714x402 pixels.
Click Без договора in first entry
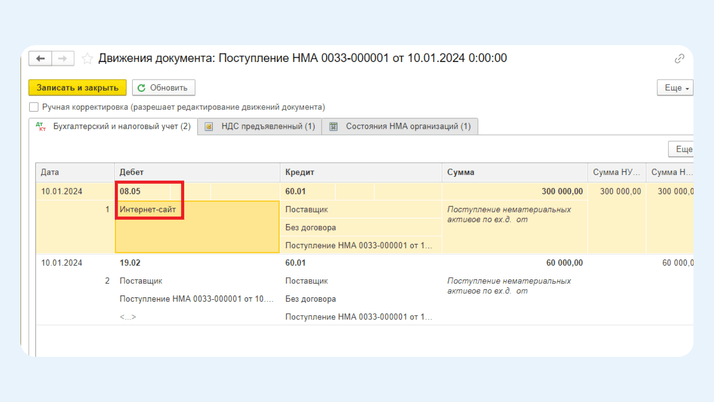311,227
